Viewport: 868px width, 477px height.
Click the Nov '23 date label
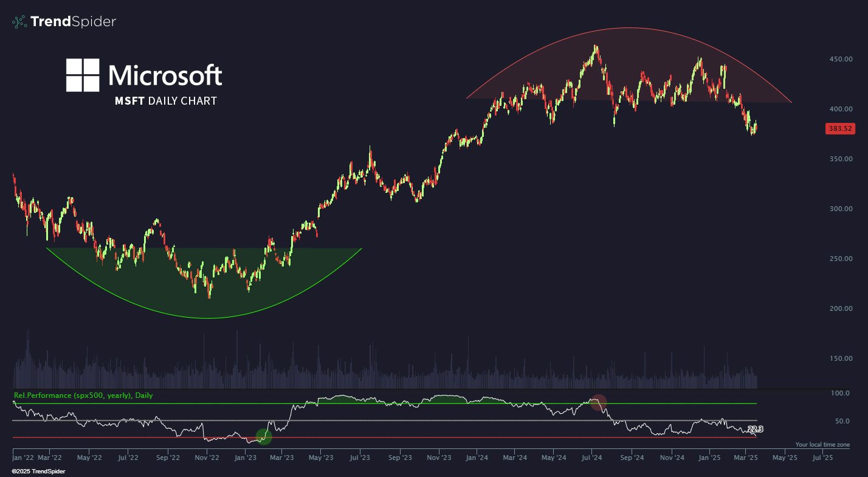click(438, 457)
